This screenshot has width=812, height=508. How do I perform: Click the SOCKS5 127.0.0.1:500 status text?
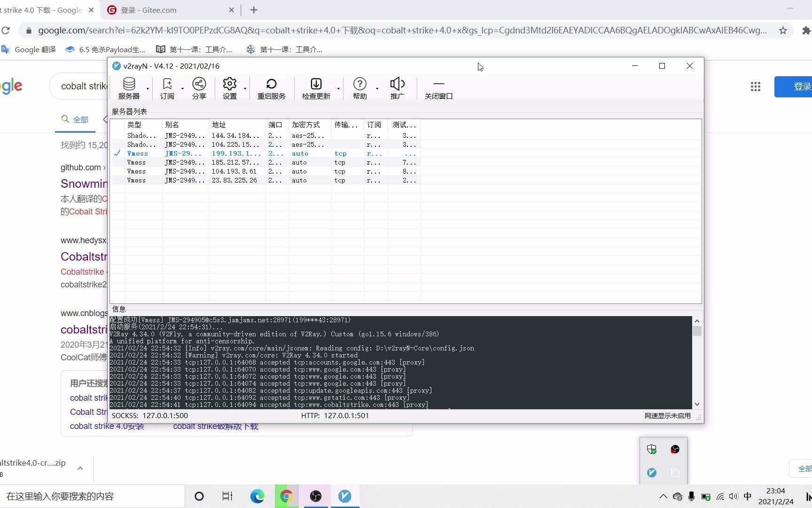[150, 416]
